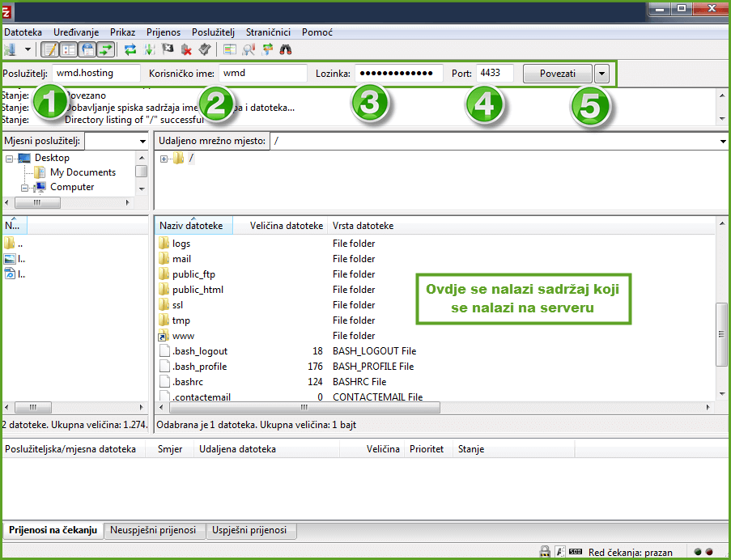Toggle the remote directory tree view
Image resolution: width=731 pixels, height=560 pixels.
[x=87, y=49]
